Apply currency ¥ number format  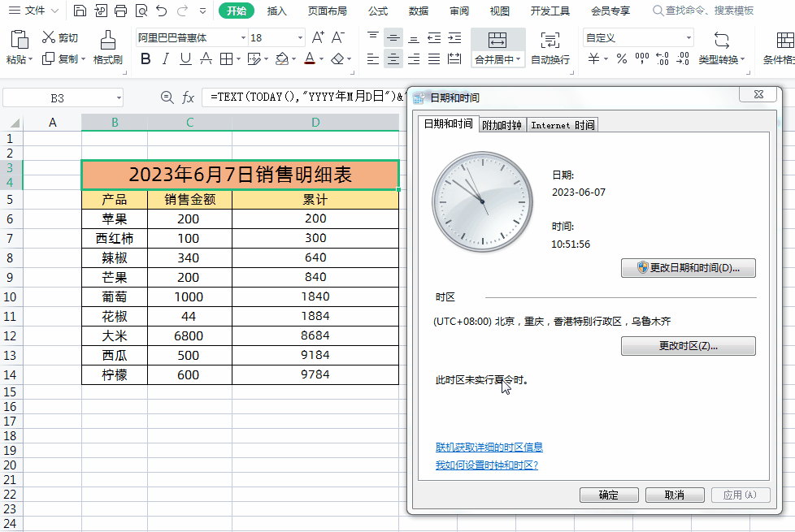(x=593, y=58)
